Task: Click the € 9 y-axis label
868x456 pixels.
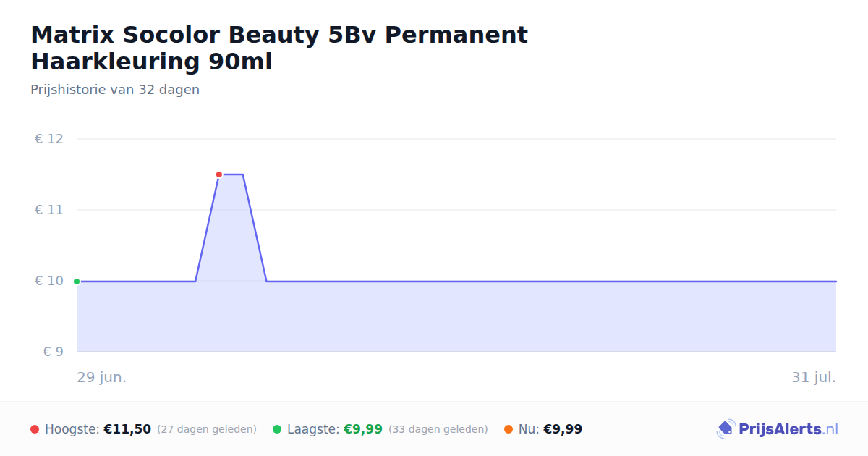Action: click(x=54, y=352)
